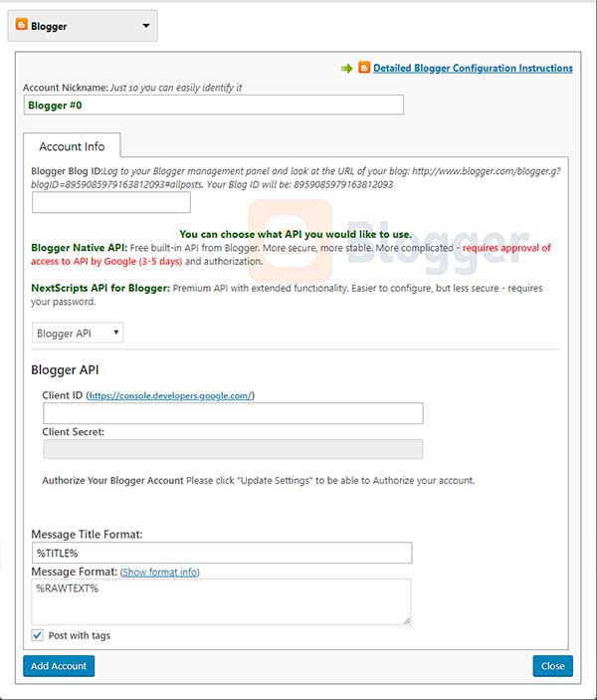Click the Client Secret input field

[x=233, y=449]
